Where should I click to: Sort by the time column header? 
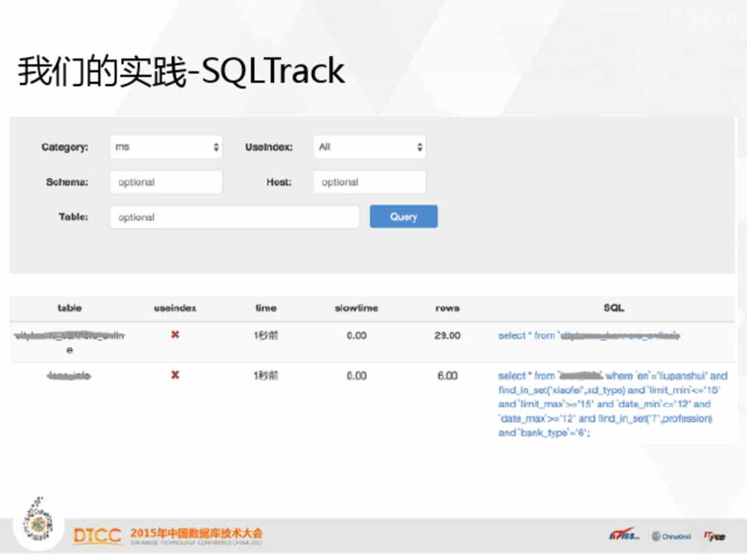point(265,308)
